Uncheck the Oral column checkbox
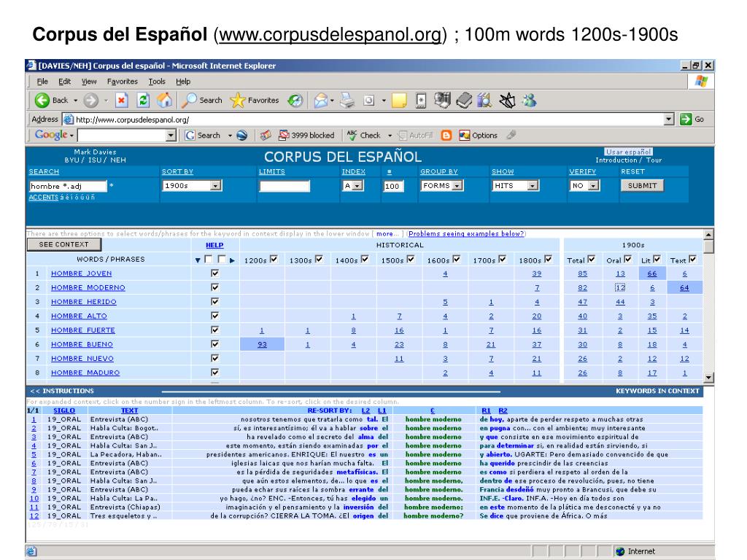Viewport: 747px width, 560px height. tap(627, 259)
